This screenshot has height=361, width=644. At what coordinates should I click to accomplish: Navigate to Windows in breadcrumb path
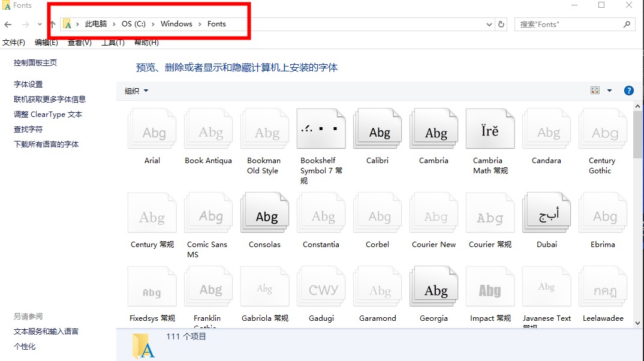pos(176,24)
